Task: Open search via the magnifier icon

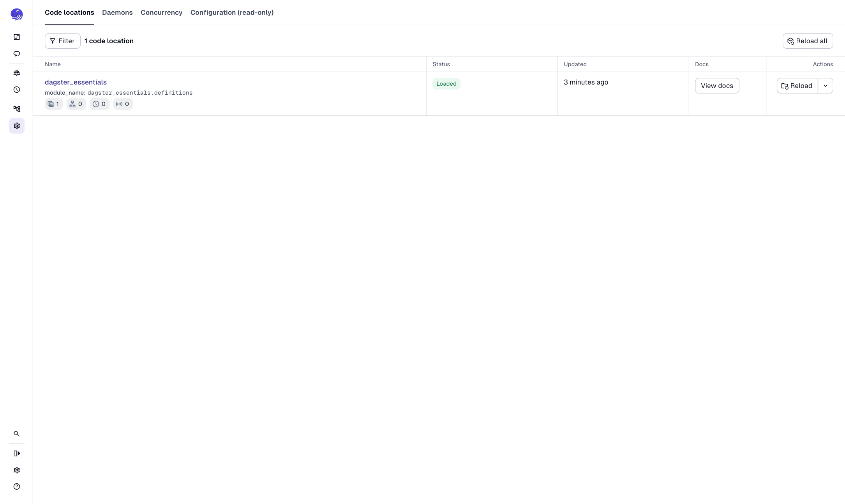Action: (x=17, y=434)
